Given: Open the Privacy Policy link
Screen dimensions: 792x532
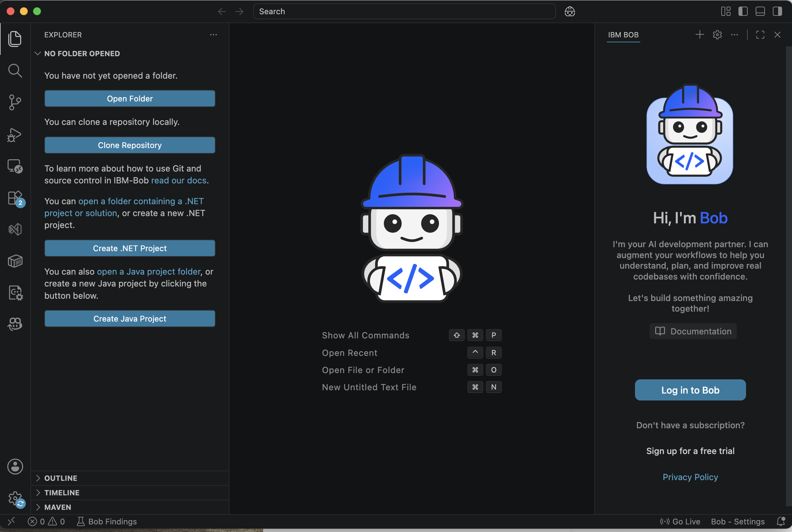Looking at the screenshot, I should (690, 477).
